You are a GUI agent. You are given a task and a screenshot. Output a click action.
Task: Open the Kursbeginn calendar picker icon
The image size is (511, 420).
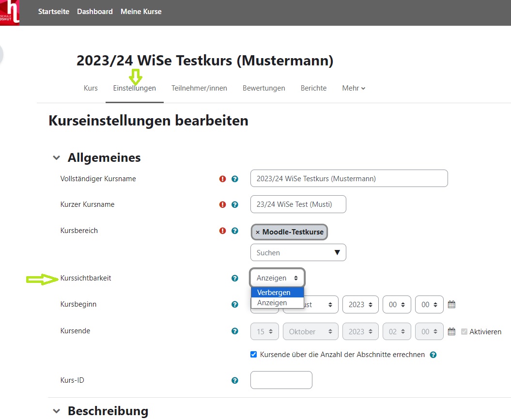[x=451, y=305]
